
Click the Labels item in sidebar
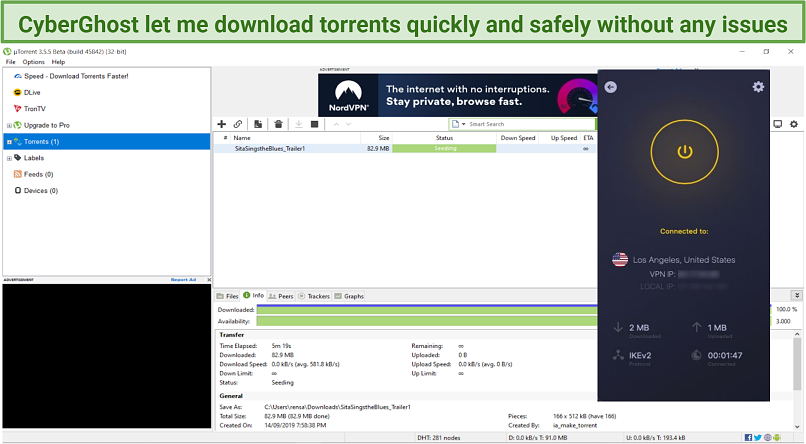point(33,158)
